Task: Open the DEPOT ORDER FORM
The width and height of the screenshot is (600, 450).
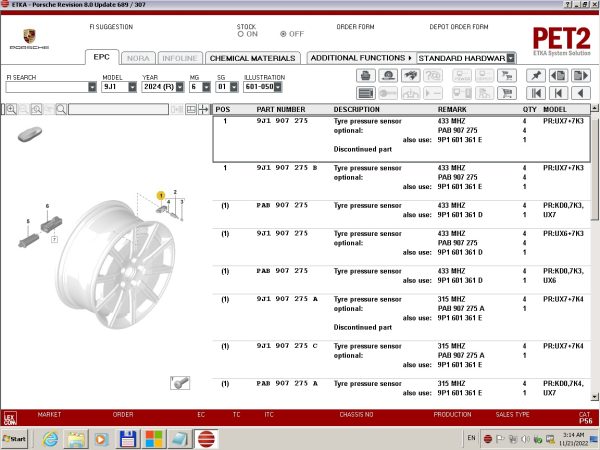Action: click(459, 27)
